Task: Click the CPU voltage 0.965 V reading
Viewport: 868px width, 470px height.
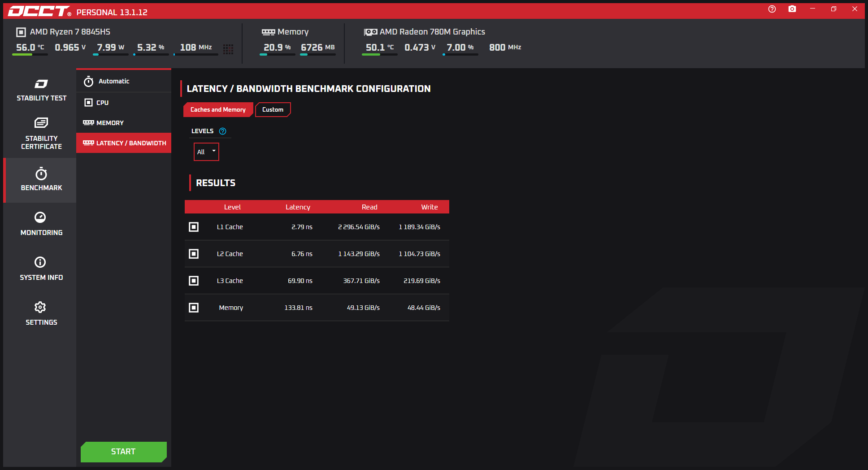Action: point(70,48)
